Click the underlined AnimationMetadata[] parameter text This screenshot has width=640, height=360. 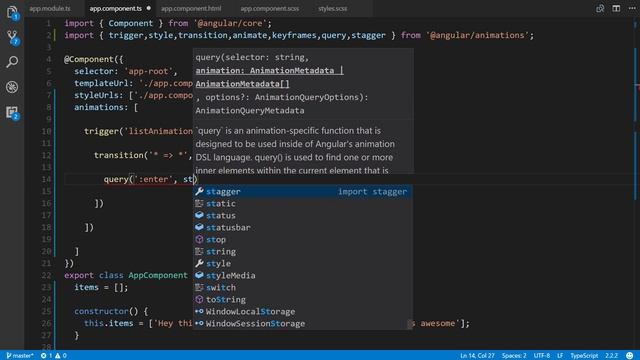(x=242, y=84)
